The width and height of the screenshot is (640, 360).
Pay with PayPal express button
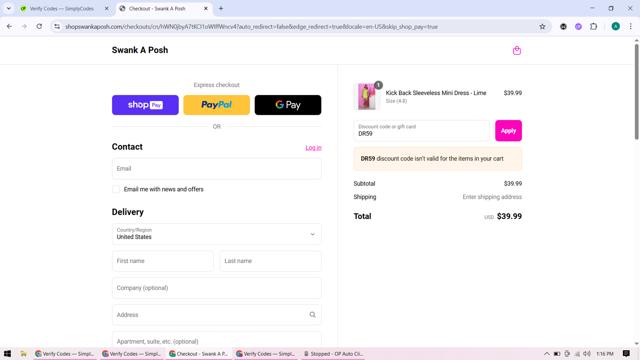[x=216, y=105]
